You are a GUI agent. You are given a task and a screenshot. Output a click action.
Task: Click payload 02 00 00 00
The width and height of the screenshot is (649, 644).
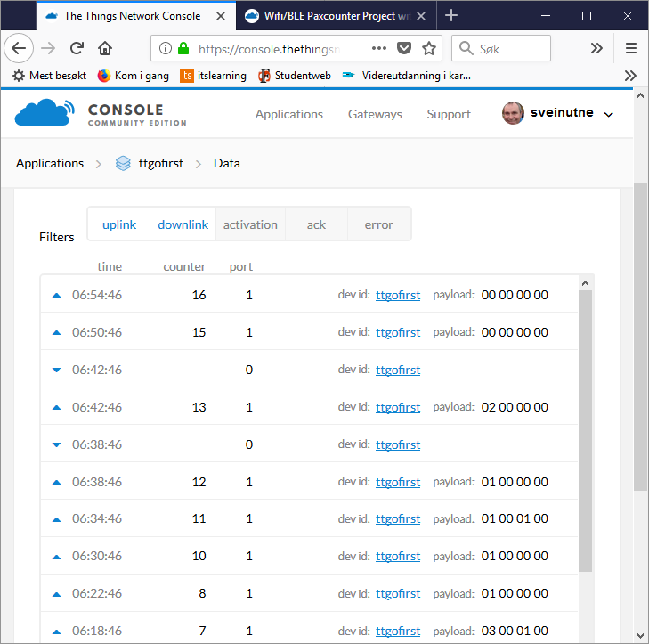(x=515, y=407)
